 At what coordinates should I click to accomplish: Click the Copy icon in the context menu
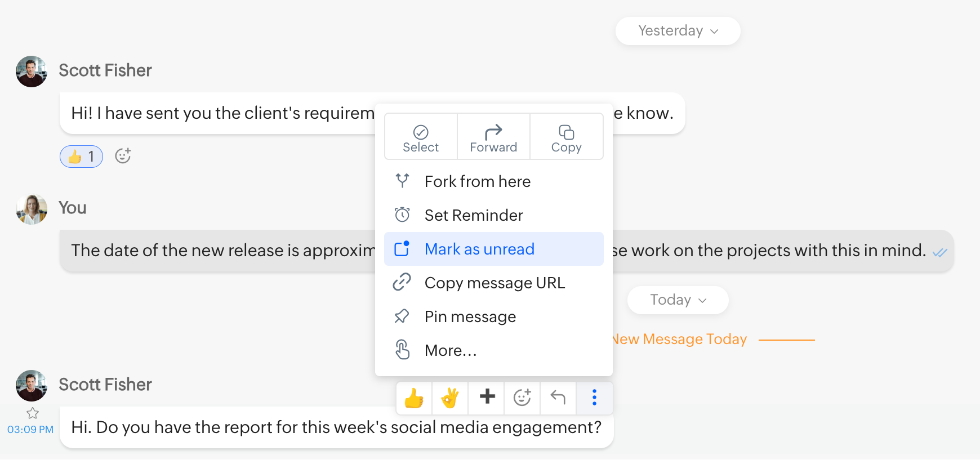click(566, 137)
